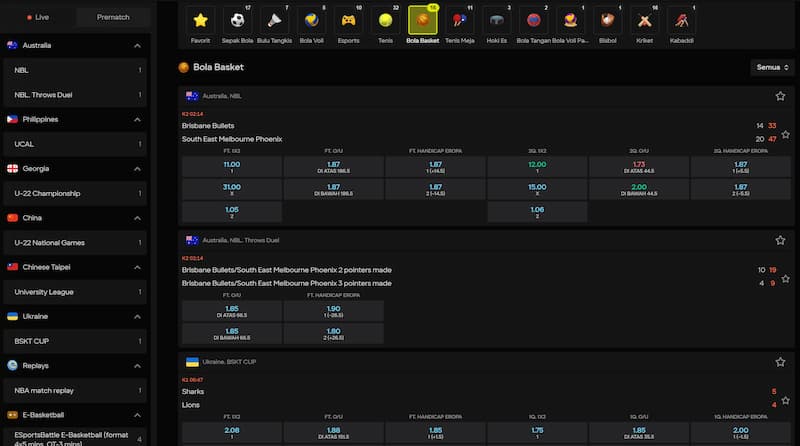Choose the Kriket sport icon

(x=644, y=20)
